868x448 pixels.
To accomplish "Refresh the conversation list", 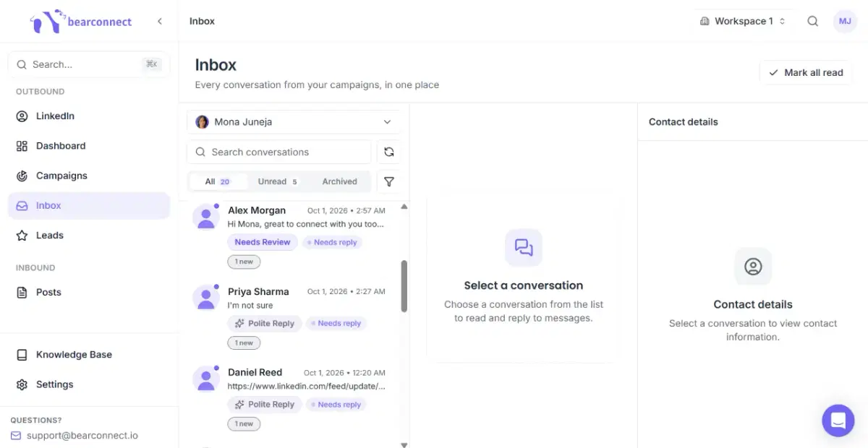I will (x=389, y=152).
